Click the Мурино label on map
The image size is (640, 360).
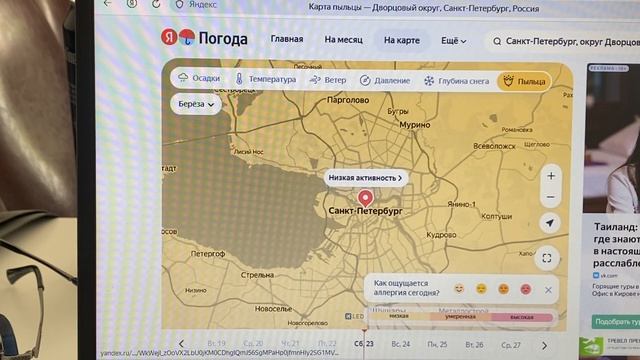pos(415,125)
